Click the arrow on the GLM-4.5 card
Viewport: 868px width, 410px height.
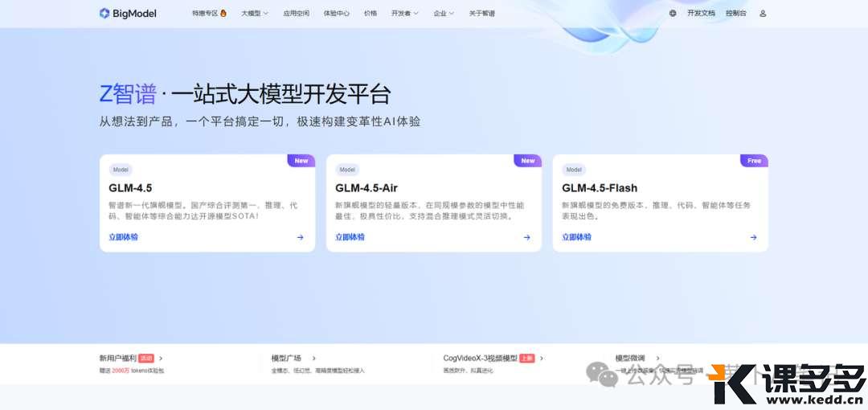(300, 237)
